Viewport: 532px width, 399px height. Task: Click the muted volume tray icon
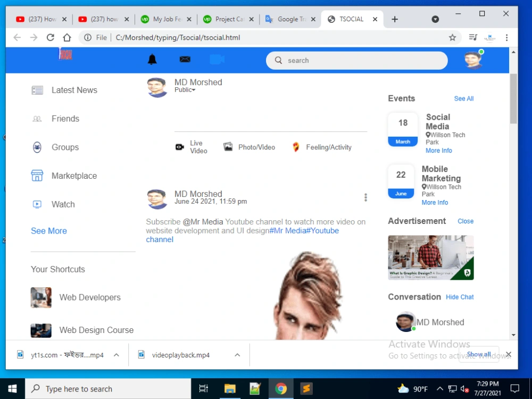pos(464,389)
